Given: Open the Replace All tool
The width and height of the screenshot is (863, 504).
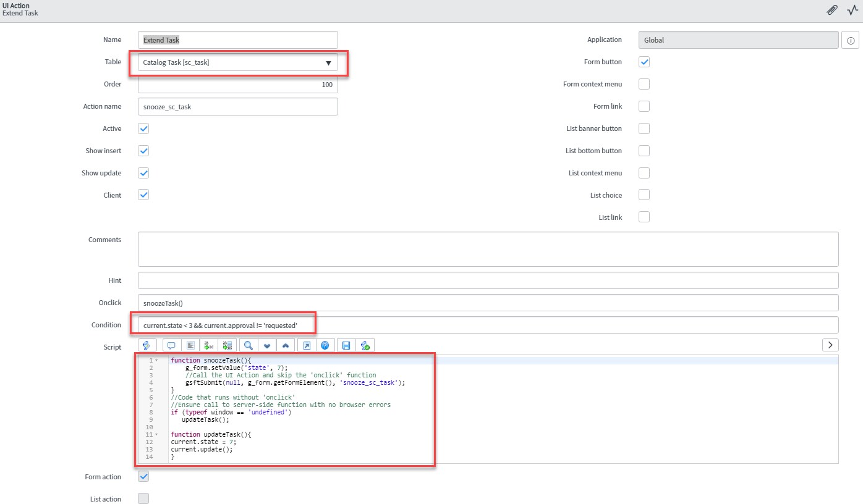Looking at the screenshot, I should click(x=227, y=345).
